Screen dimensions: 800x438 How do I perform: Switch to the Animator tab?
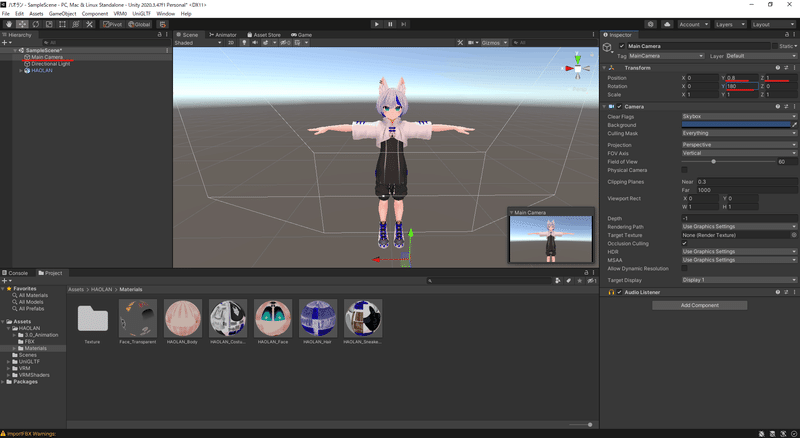[x=223, y=35]
